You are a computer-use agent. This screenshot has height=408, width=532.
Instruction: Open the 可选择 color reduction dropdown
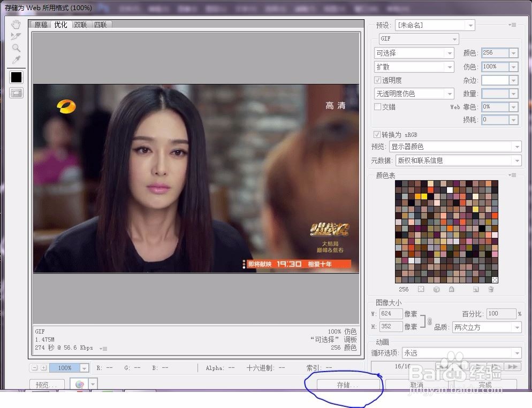(x=414, y=53)
